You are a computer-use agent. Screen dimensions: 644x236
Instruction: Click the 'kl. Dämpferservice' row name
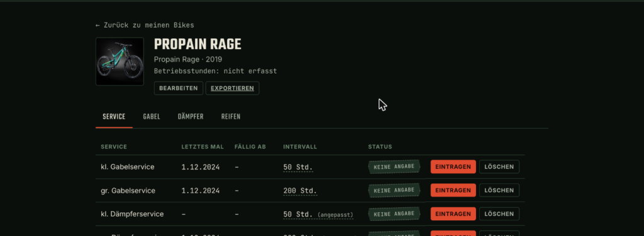point(132,214)
